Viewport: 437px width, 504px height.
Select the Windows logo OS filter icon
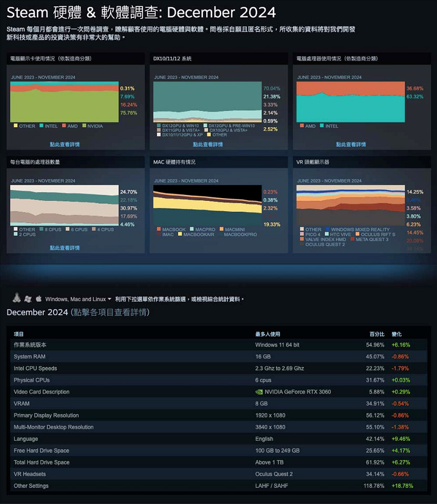click(28, 299)
